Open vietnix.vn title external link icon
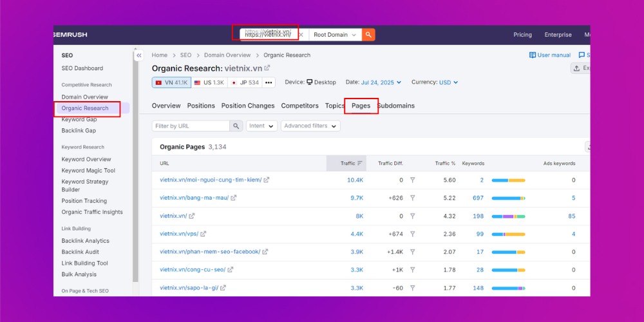Image resolution: width=644 pixels, height=322 pixels. tap(267, 68)
